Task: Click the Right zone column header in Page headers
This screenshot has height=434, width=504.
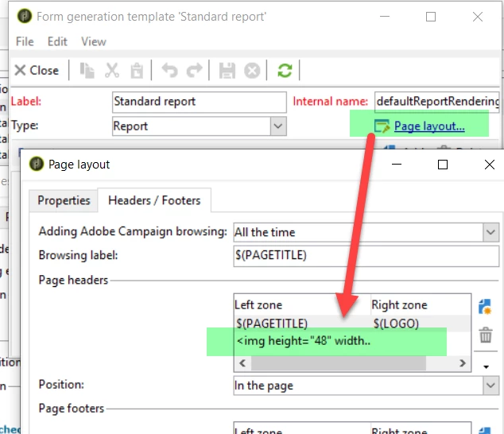Action: [399, 304]
